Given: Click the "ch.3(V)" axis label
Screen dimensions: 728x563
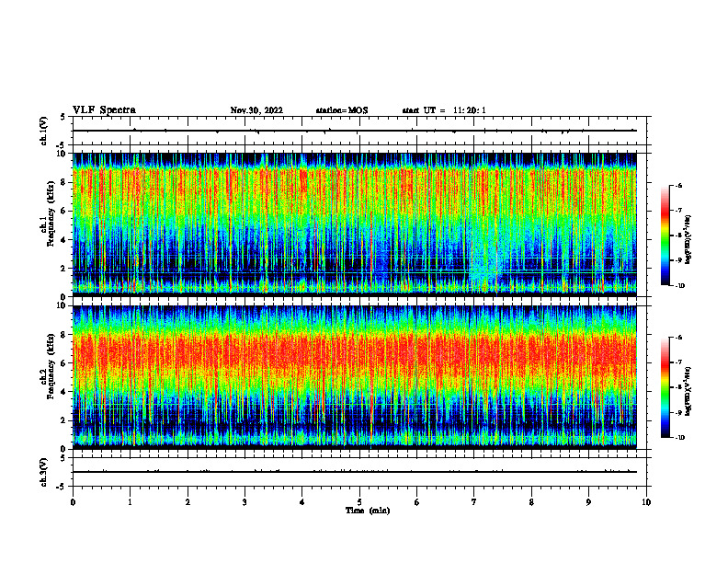Looking at the screenshot, I should (x=44, y=472).
